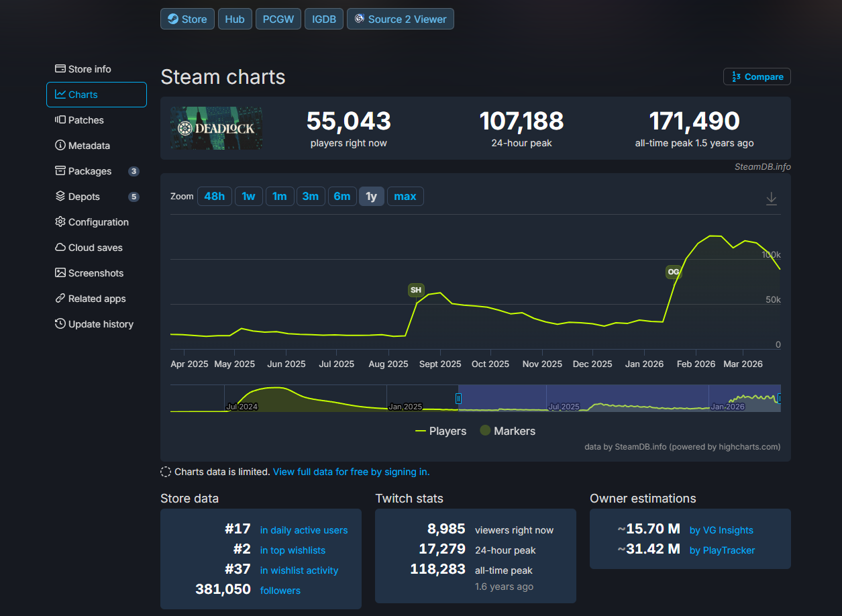
Task: Open Depots sidebar item
Action: pos(97,197)
